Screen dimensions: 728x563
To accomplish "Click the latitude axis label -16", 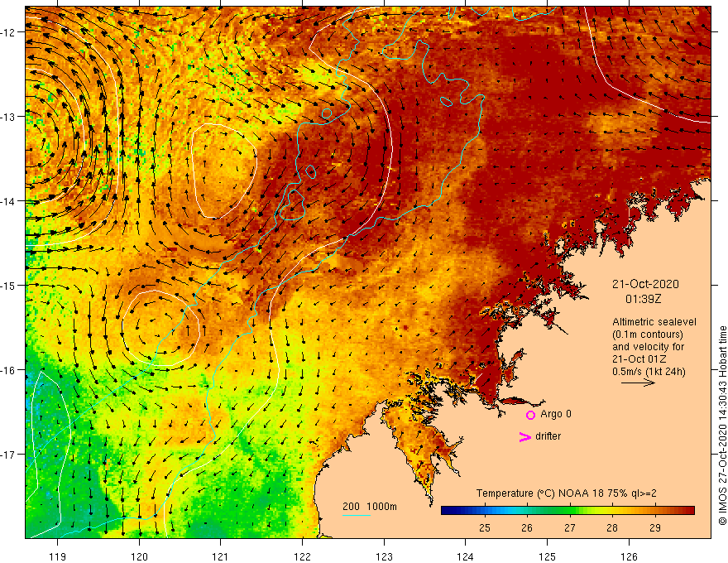I will click(x=8, y=370).
